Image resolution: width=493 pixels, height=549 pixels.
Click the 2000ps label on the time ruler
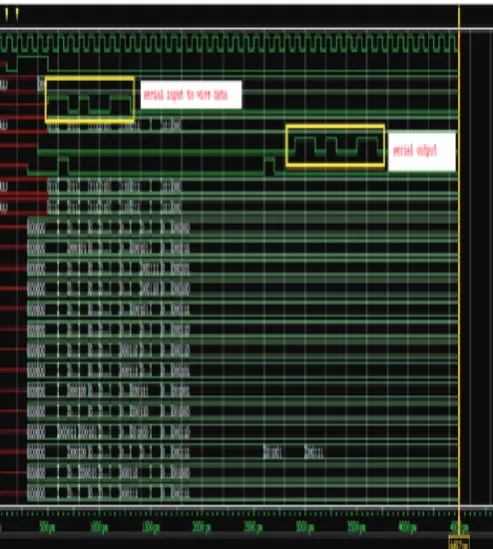[x=202, y=527]
